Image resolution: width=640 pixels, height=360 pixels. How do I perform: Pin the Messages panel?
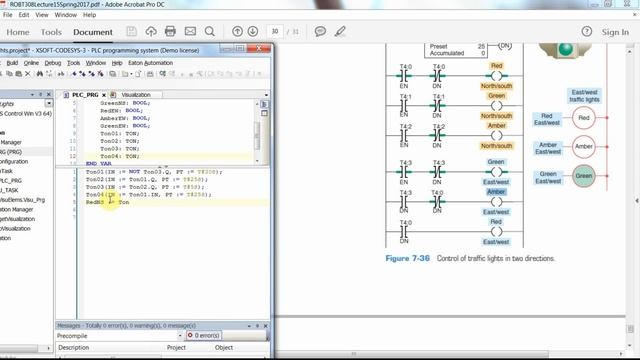tap(257, 326)
